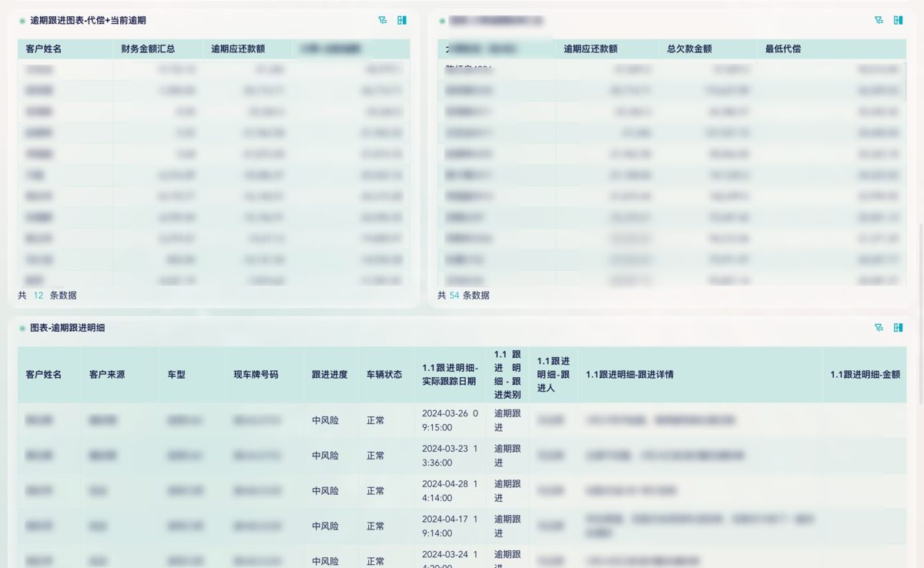Viewport: 924px width, 568px height.
Task: Click date cell 2024-03-23 13:36:00
Action: tap(450, 456)
